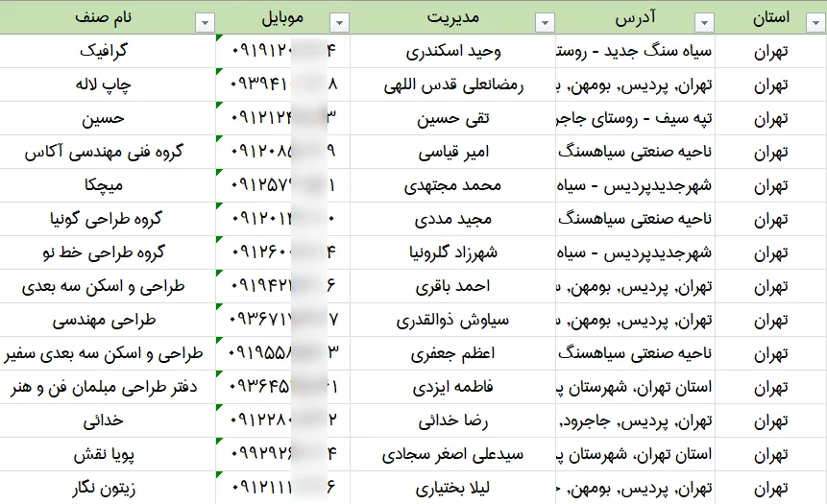Select the manager cell رضا خدائی

tap(453, 420)
